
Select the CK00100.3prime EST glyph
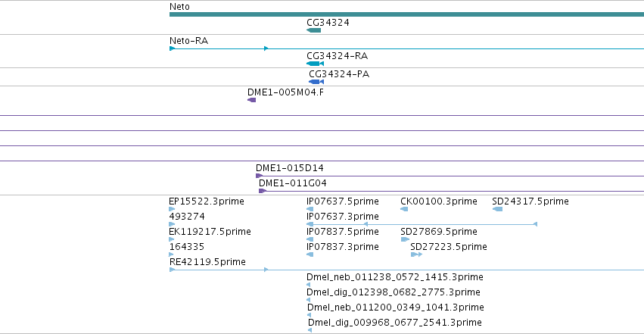(x=404, y=209)
